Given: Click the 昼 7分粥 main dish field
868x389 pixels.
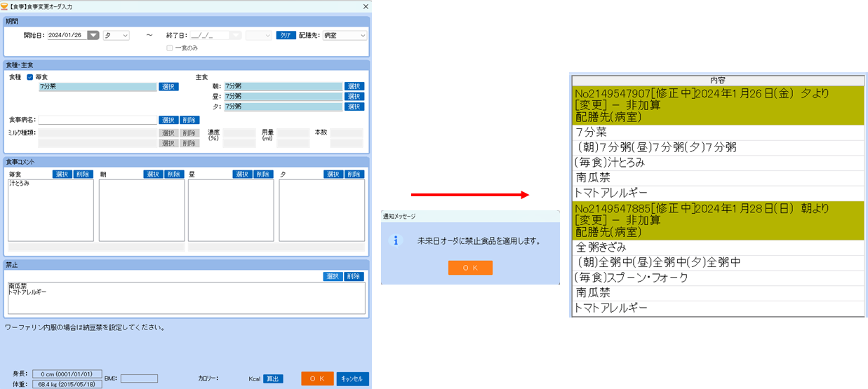Looking at the screenshot, I should [x=283, y=96].
